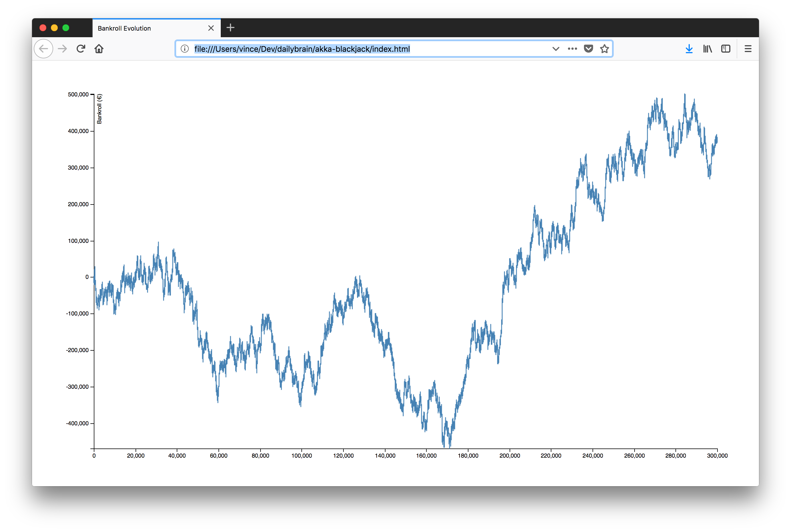Expand address bar history dropdown arrow
The image size is (791, 532).
point(556,49)
